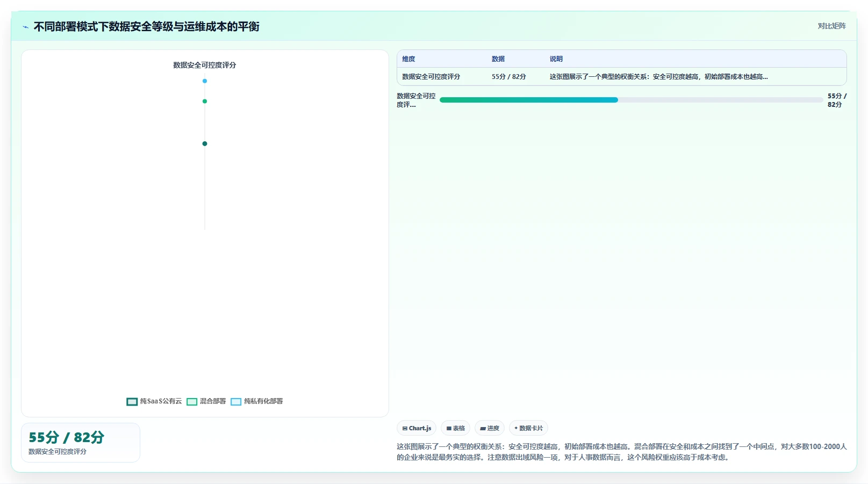
Task: Click the 55分 / 82分 value beside the progress bar
Action: (x=837, y=100)
